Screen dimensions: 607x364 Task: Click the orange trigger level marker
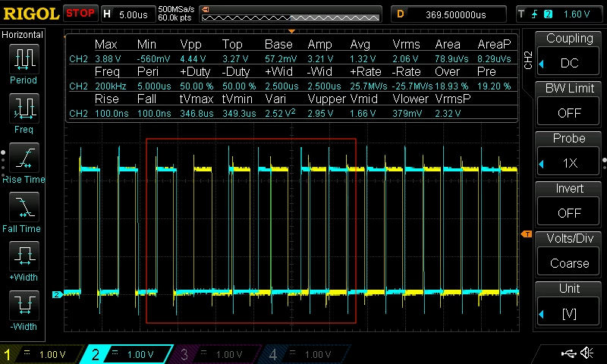pos(527,234)
